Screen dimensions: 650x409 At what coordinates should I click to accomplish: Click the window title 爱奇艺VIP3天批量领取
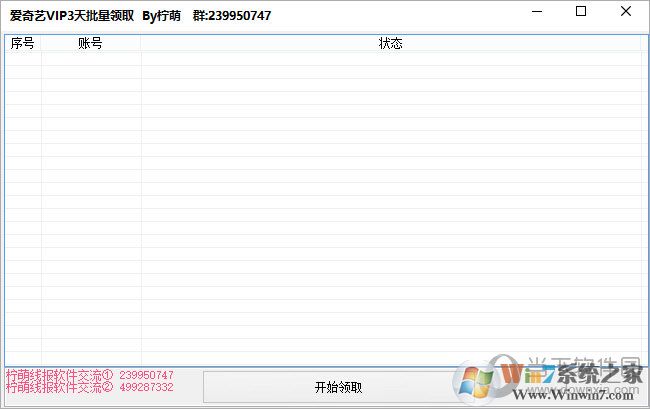72,16
